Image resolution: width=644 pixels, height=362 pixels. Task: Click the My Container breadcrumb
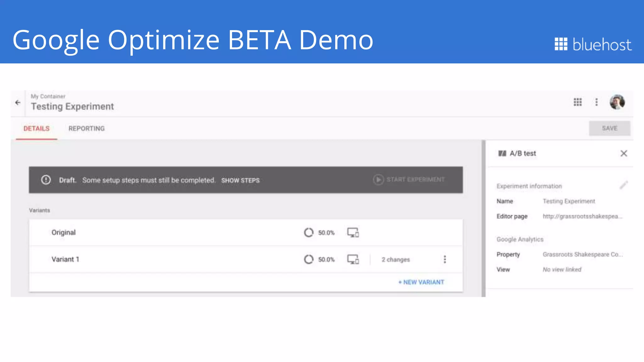pyautogui.click(x=48, y=96)
